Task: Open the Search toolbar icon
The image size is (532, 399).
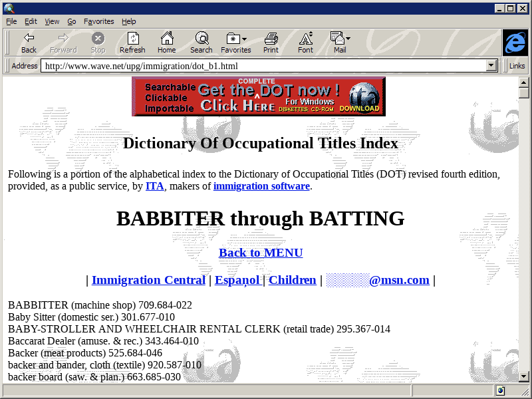Action: tap(201, 43)
